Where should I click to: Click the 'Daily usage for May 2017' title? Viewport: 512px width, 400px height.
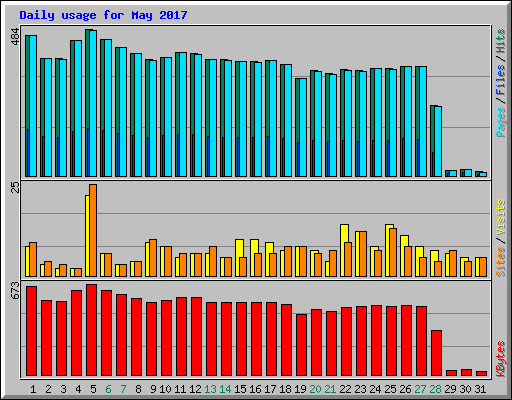point(103,15)
